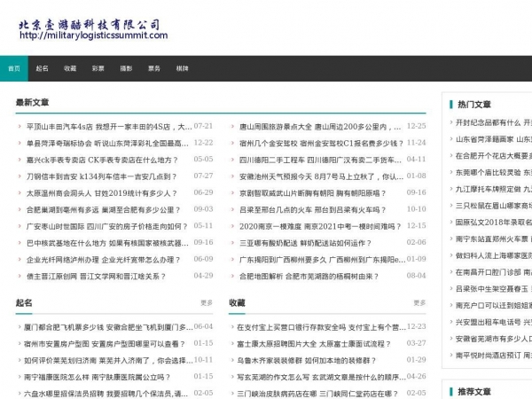Open 收藏 article 写玄芜湖的作文怎么写
Viewport: 532px width, 399px height.
click(321, 378)
